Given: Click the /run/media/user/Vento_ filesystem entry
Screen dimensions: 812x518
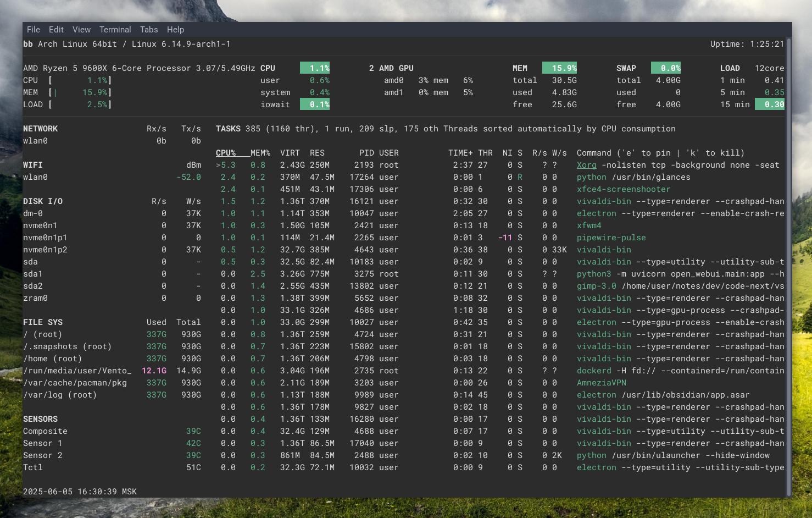Looking at the screenshot, I should pos(77,371).
